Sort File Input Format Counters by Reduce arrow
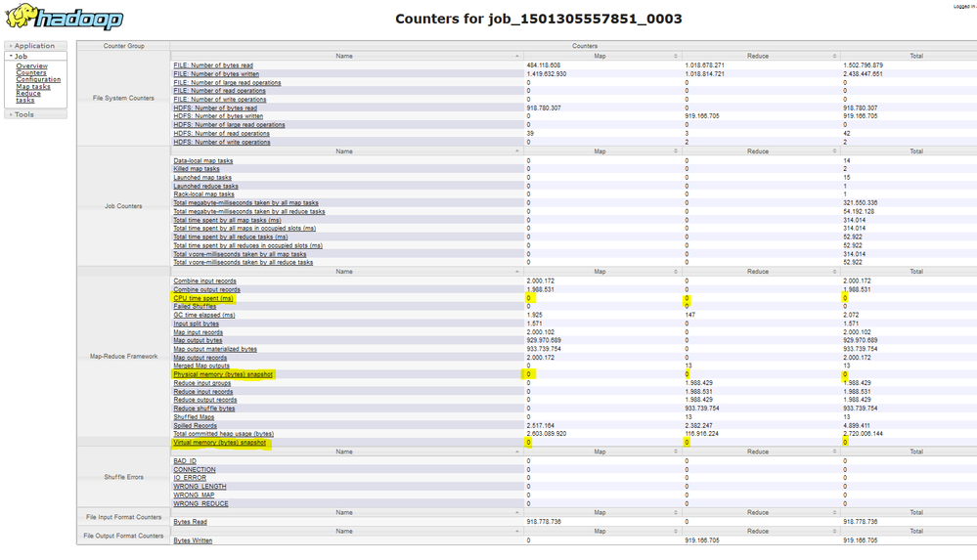This screenshot has height=560, width=977. point(834,513)
